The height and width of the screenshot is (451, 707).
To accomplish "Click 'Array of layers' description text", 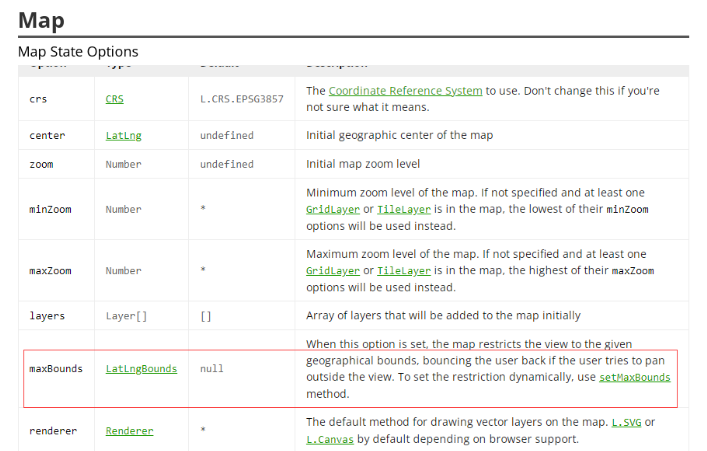I will pyautogui.click(x=443, y=315).
